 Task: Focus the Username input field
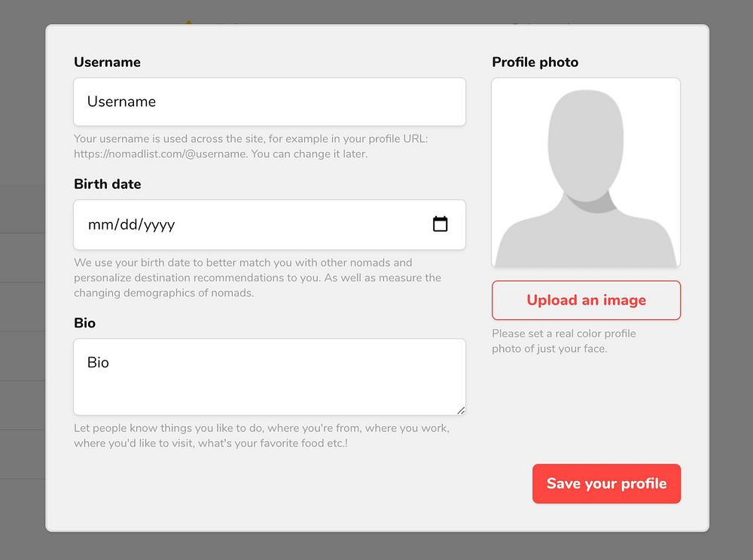point(269,102)
